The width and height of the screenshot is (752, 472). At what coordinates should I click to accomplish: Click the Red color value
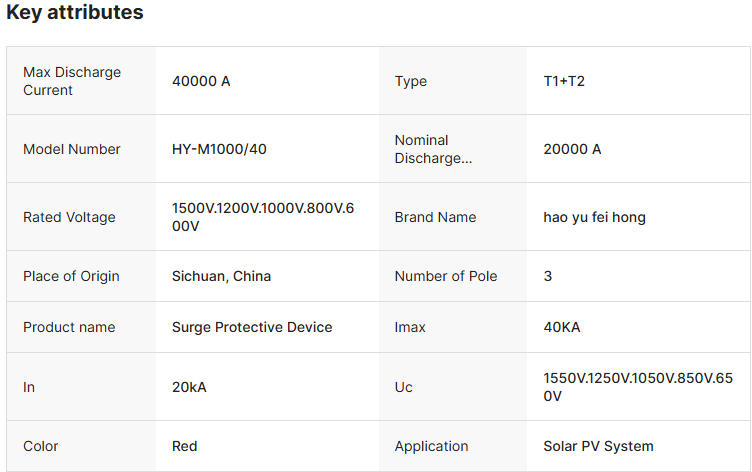(x=185, y=446)
